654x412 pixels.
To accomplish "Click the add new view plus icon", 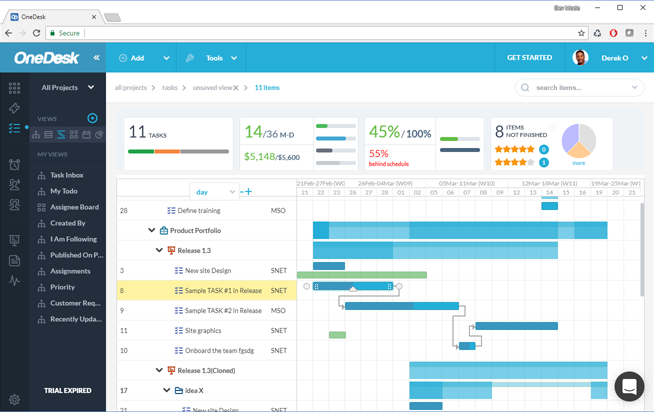I will click(92, 119).
